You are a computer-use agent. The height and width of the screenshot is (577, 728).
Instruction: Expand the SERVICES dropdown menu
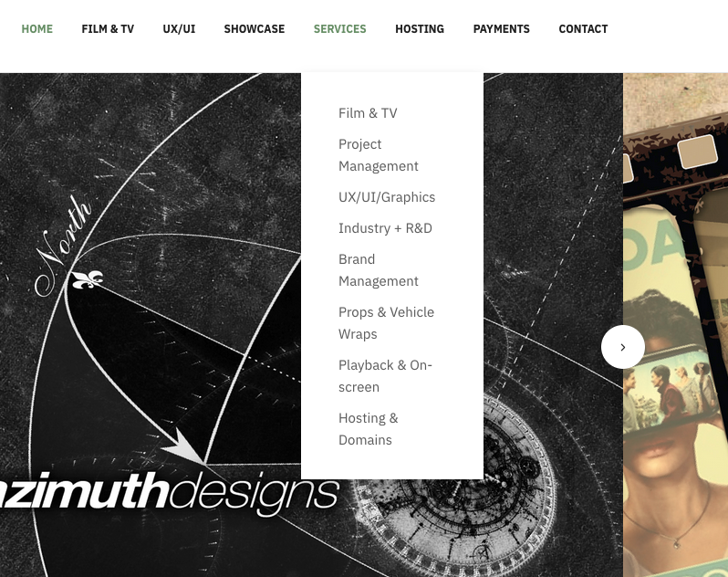click(340, 29)
